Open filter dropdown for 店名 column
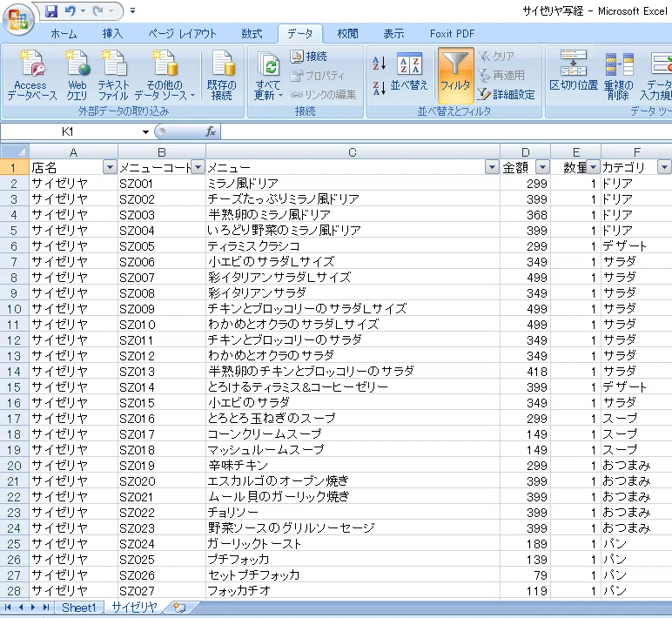 [x=110, y=168]
